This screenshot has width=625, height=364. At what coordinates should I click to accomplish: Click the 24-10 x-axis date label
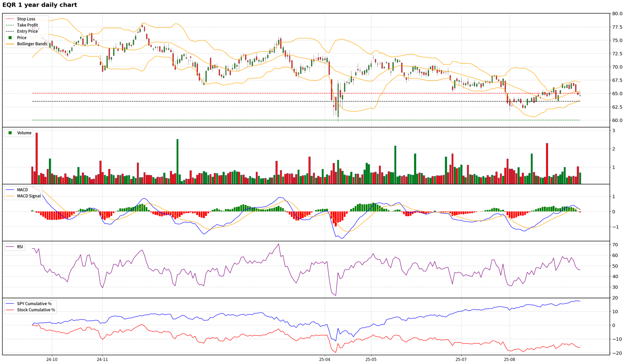tap(52, 359)
